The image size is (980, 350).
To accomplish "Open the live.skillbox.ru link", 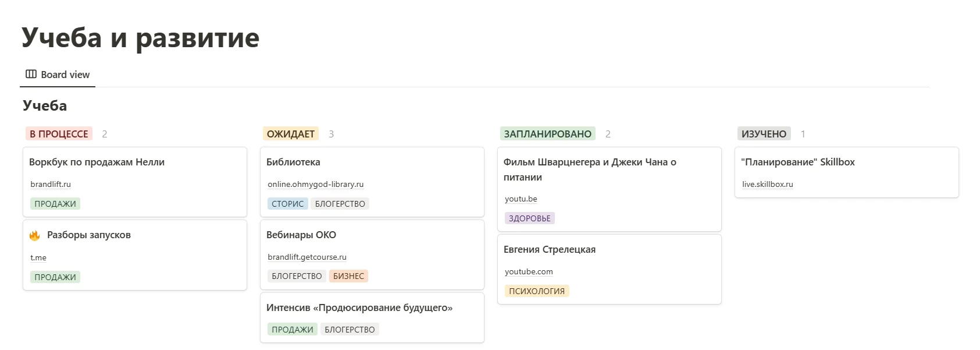I will 767,185.
